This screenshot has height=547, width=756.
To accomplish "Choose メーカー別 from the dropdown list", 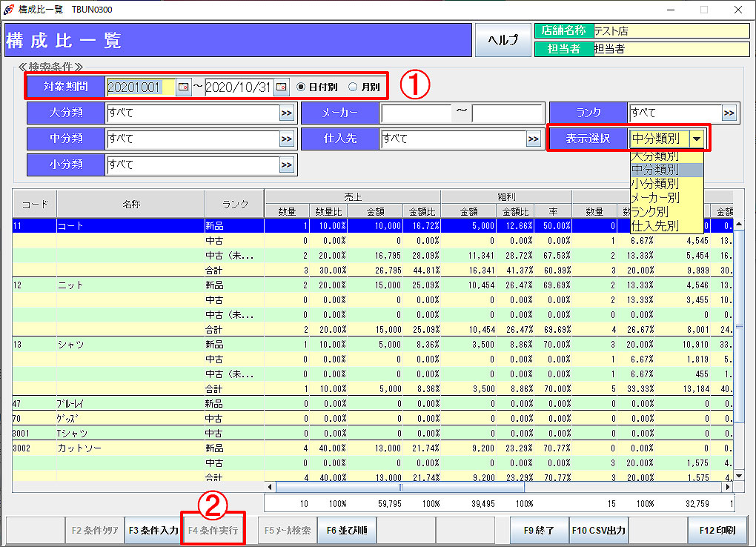I will tap(654, 198).
